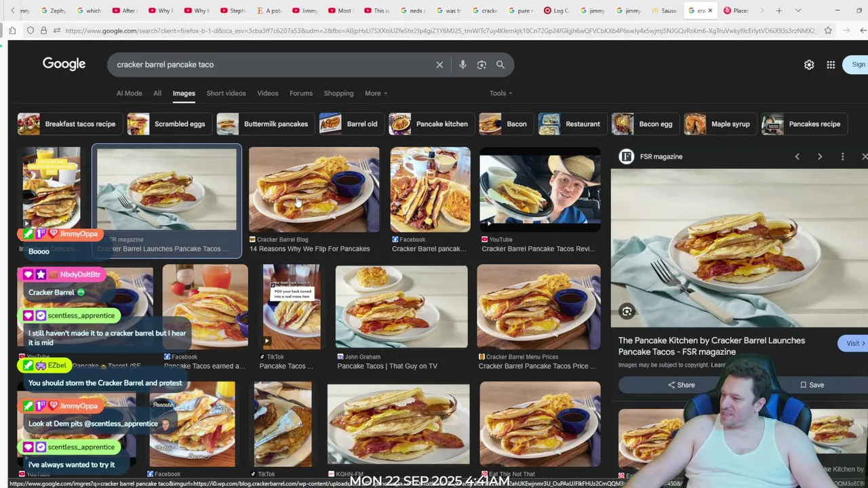Apply the Barrel old filter chip

point(351,124)
